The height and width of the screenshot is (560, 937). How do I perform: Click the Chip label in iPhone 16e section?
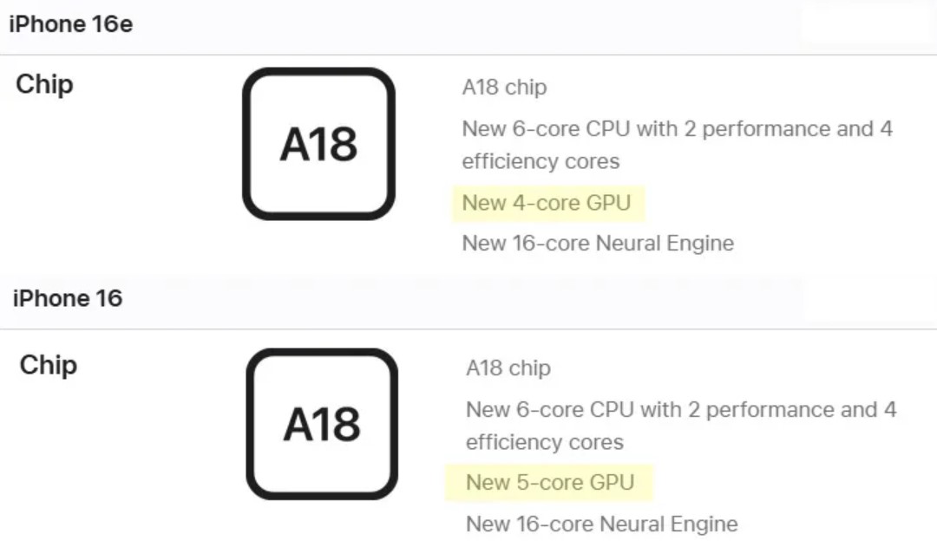pyautogui.click(x=44, y=85)
